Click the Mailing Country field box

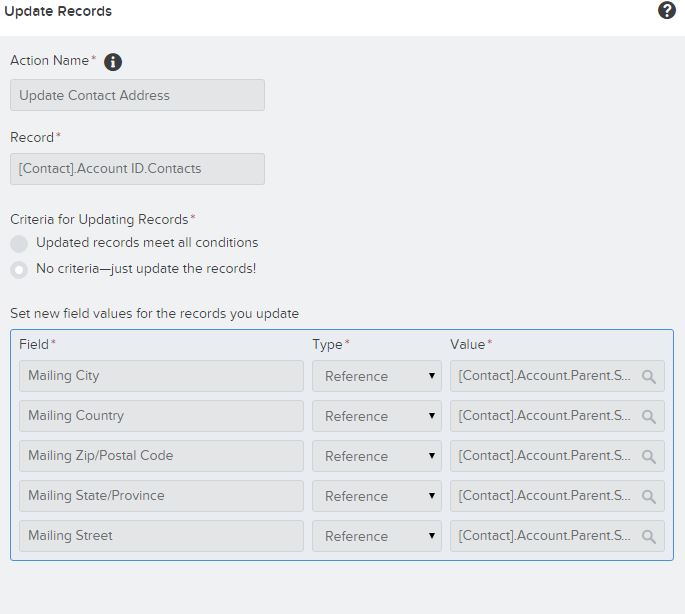[x=161, y=416]
